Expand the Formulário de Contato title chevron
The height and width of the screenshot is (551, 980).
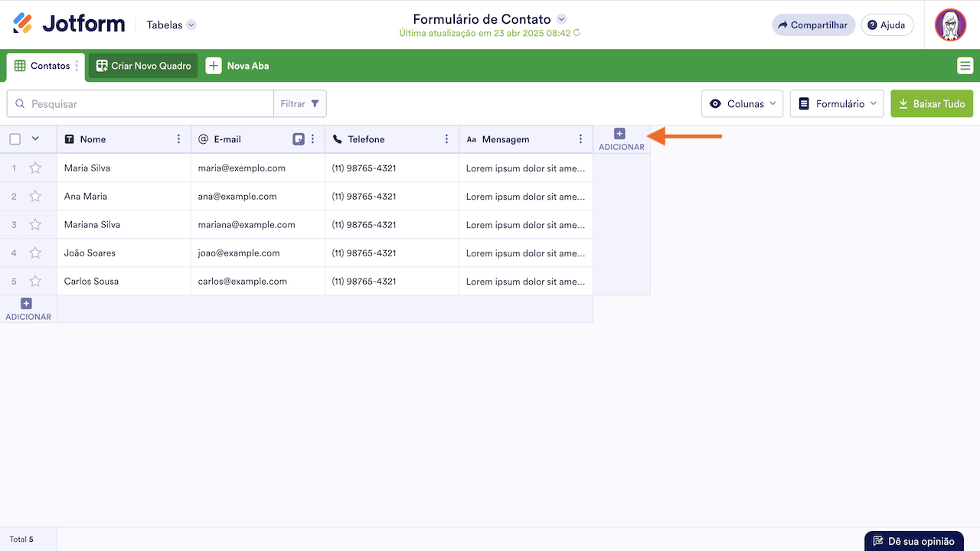[x=561, y=19]
